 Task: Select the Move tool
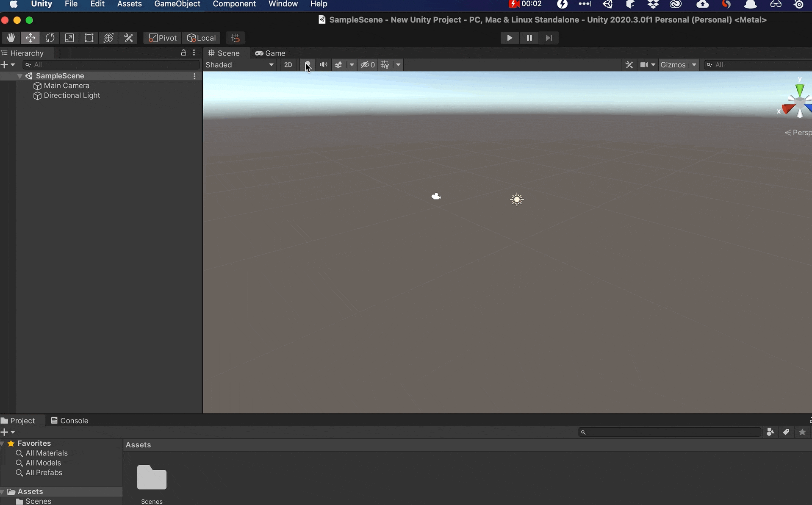[x=30, y=38]
